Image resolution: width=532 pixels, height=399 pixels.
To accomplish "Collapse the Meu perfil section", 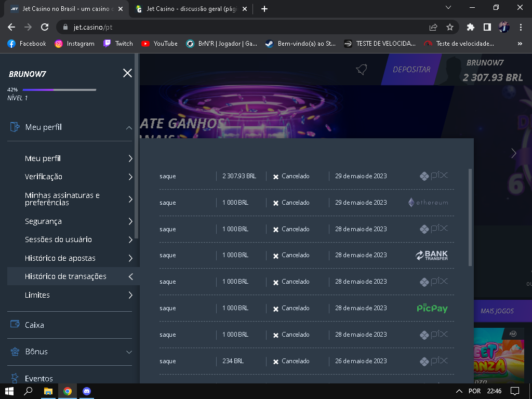I will [x=128, y=127].
